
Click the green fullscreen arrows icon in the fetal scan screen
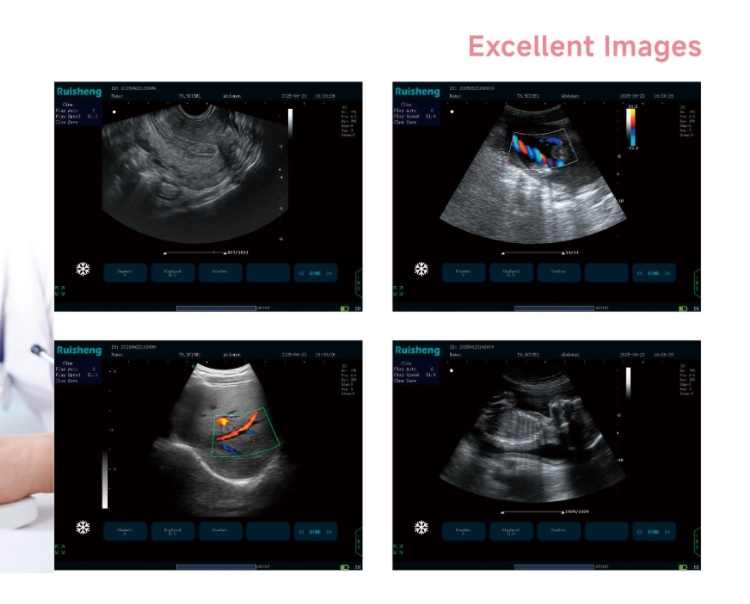tap(398, 549)
